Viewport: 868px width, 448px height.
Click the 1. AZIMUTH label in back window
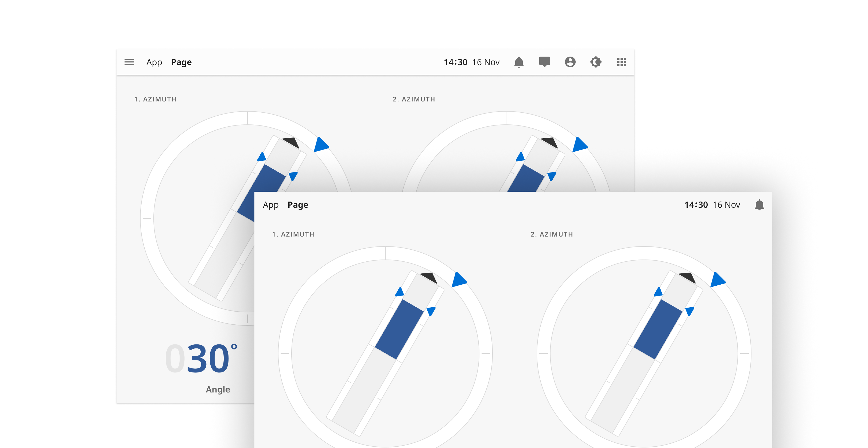tap(155, 99)
